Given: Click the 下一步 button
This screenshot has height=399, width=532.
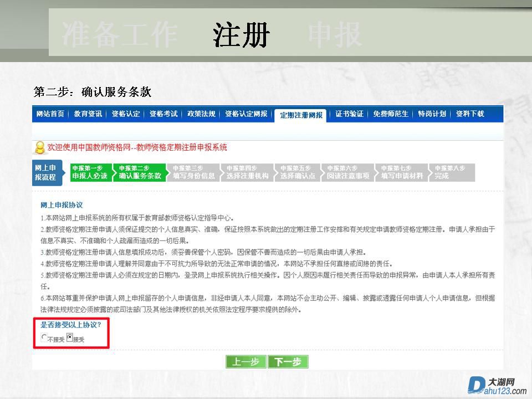Looking at the screenshot, I should 288,362.
